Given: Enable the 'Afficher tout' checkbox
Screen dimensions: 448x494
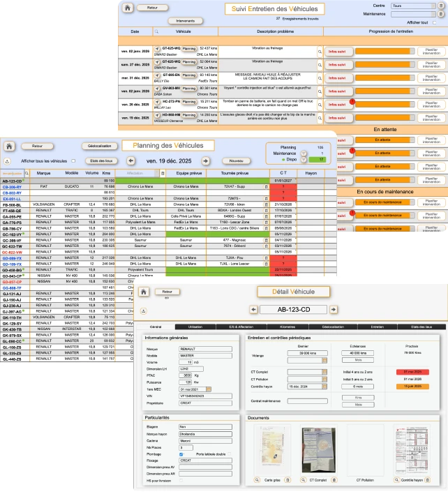Looking at the screenshot, I should [x=433, y=22].
